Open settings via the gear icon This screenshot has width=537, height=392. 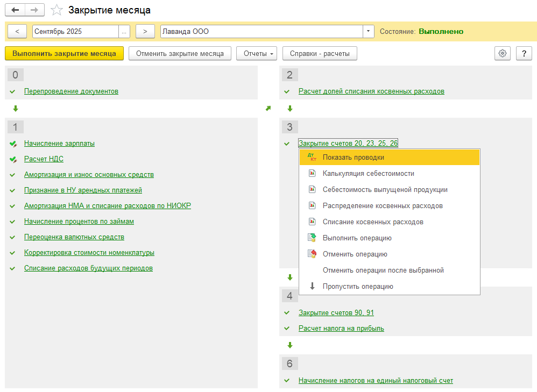pos(503,53)
